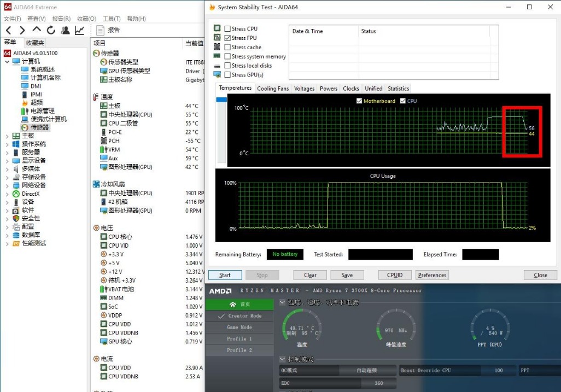
Task: Click the 操作系统 Windows logo entry
Action: (x=16, y=144)
